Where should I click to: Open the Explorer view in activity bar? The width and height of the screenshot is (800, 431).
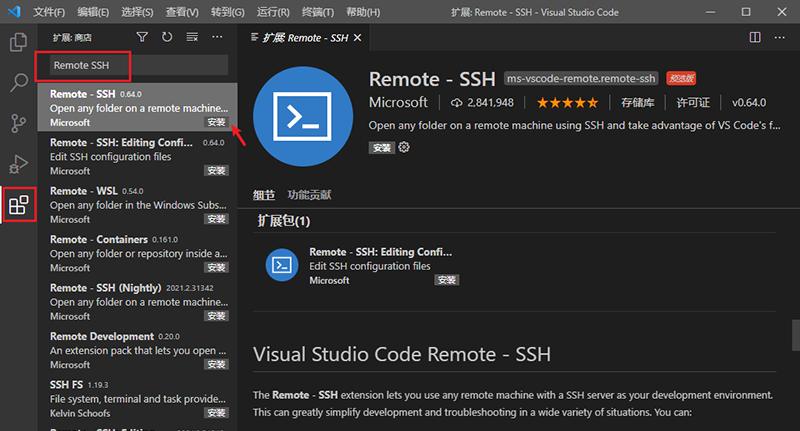coord(18,42)
